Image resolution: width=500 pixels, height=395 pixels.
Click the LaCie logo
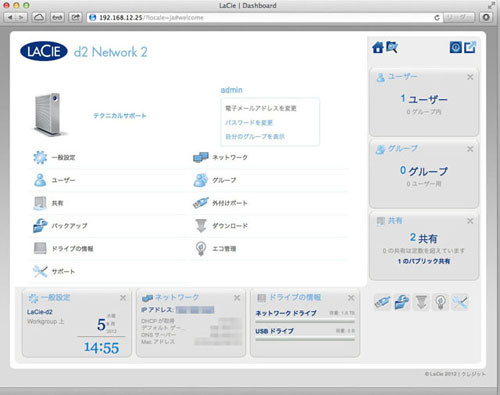pos(44,51)
